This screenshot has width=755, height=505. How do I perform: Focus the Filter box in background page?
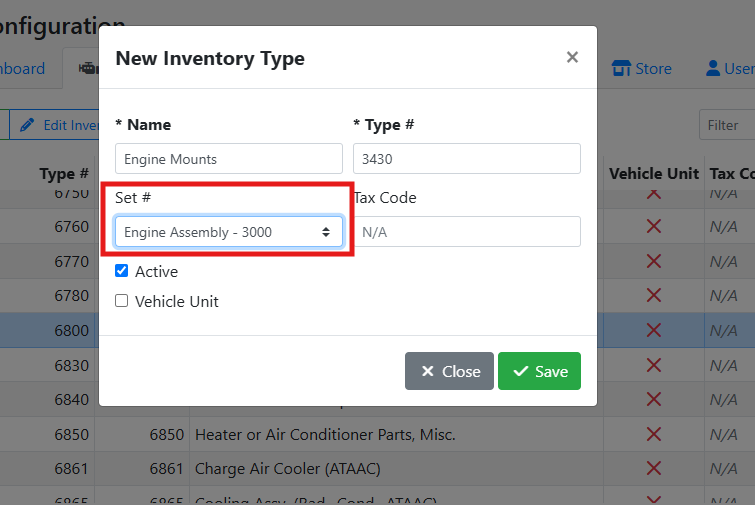pyautogui.click(x=727, y=125)
